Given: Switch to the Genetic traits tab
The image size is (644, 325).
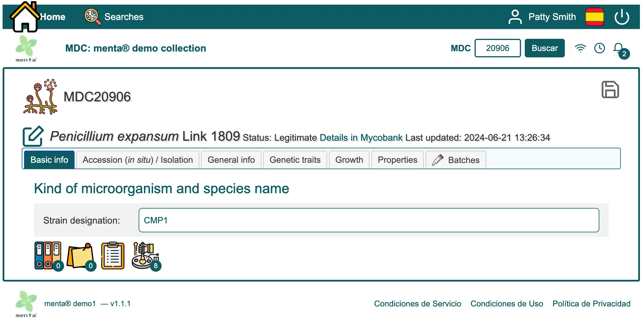Looking at the screenshot, I should 295,160.
